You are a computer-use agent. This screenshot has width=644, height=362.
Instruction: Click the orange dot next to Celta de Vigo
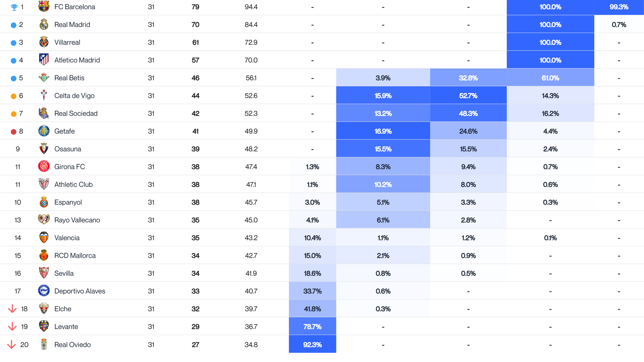pyautogui.click(x=13, y=96)
